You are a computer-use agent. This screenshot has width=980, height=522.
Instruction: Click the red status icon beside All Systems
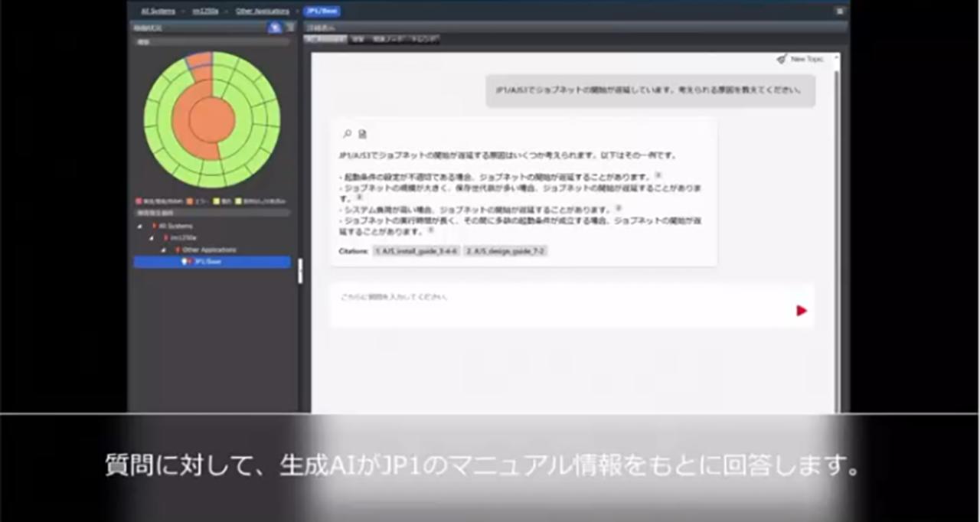pyautogui.click(x=154, y=227)
